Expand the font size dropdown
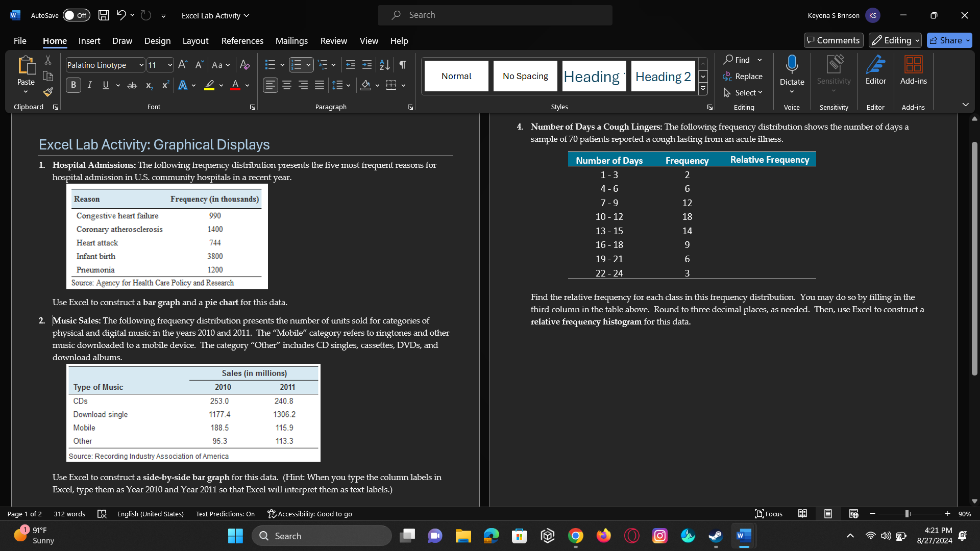Viewport: 980px width, 551px height. [x=170, y=65]
